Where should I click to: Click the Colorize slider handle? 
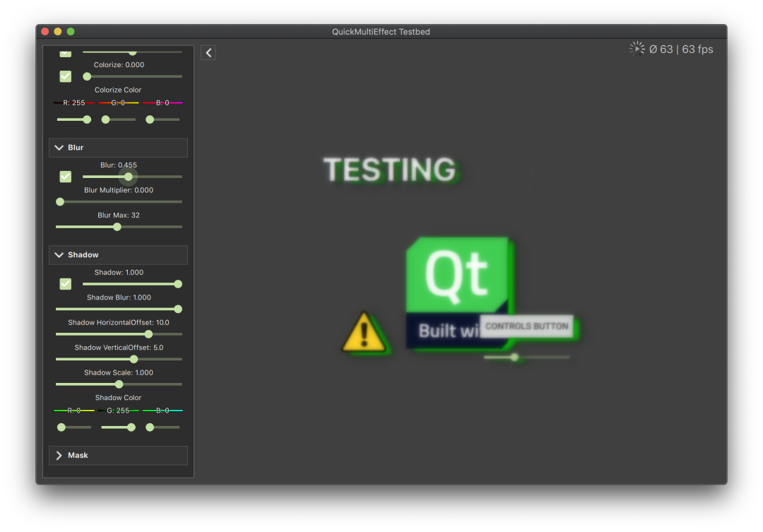click(x=87, y=76)
